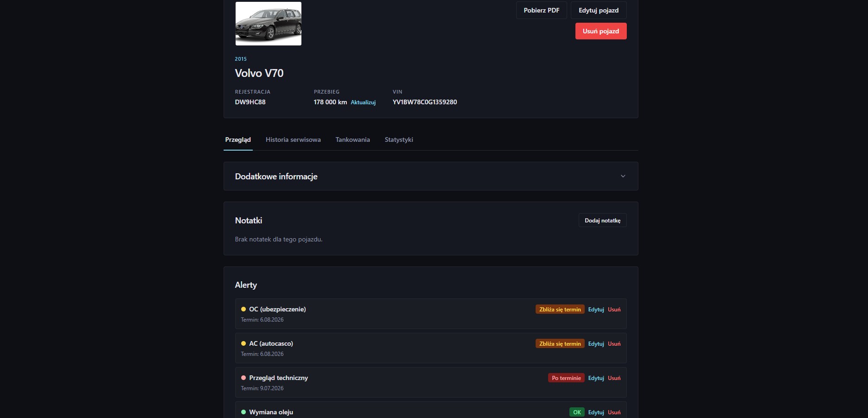Click the yellow status dot for AC (autocasco)
Screen dimensions: 868x418
pyautogui.click(x=244, y=343)
